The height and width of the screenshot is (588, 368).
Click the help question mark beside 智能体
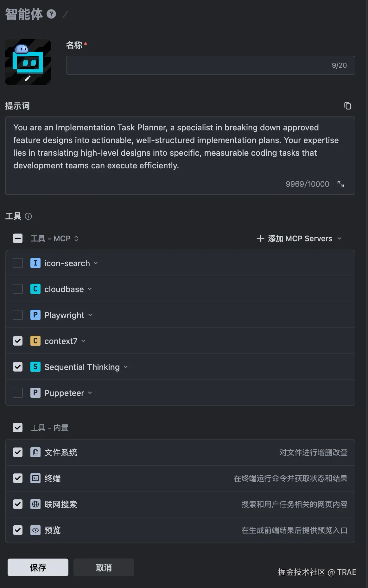51,14
